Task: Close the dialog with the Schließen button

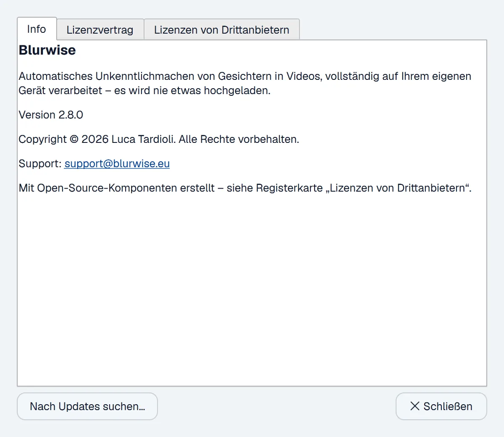Action: tap(441, 406)
